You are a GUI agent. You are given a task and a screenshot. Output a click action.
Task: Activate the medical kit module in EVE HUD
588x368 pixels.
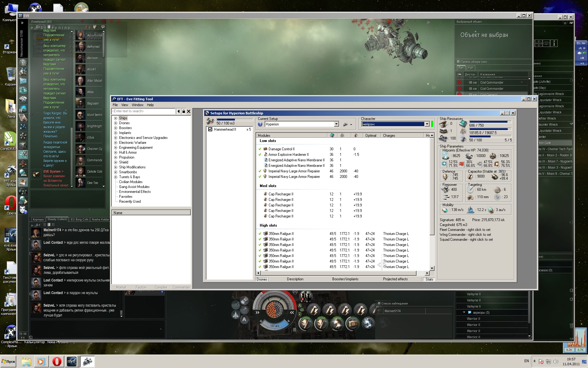click(x=352, y=324)
